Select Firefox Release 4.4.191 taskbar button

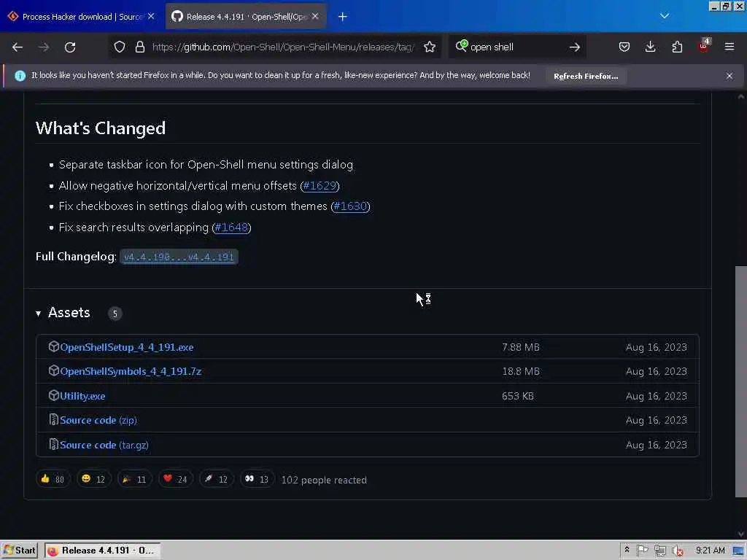click(x=102, y=551)
